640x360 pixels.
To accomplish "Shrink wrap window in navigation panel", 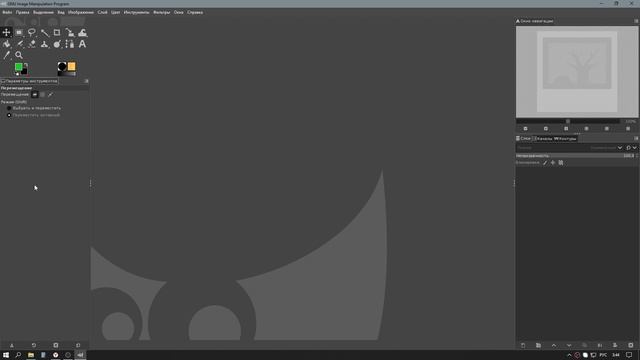I will 628,129.
